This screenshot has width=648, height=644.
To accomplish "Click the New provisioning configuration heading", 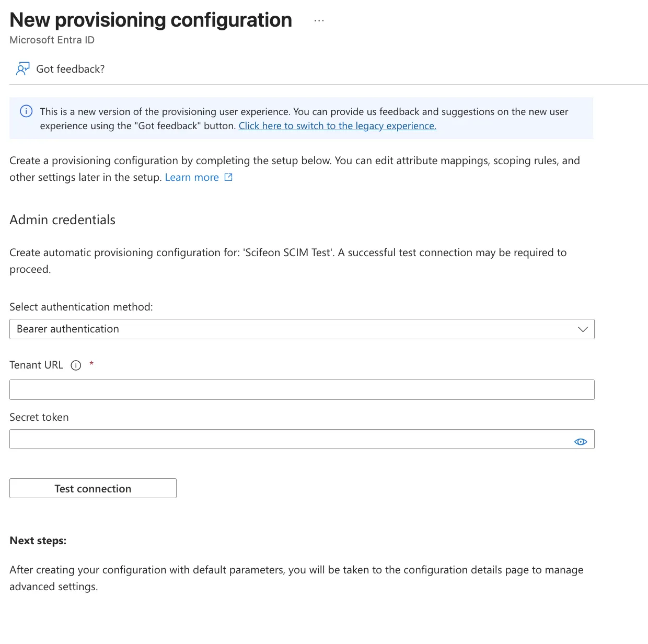I will pyautogui.click(x=151, y=19).
